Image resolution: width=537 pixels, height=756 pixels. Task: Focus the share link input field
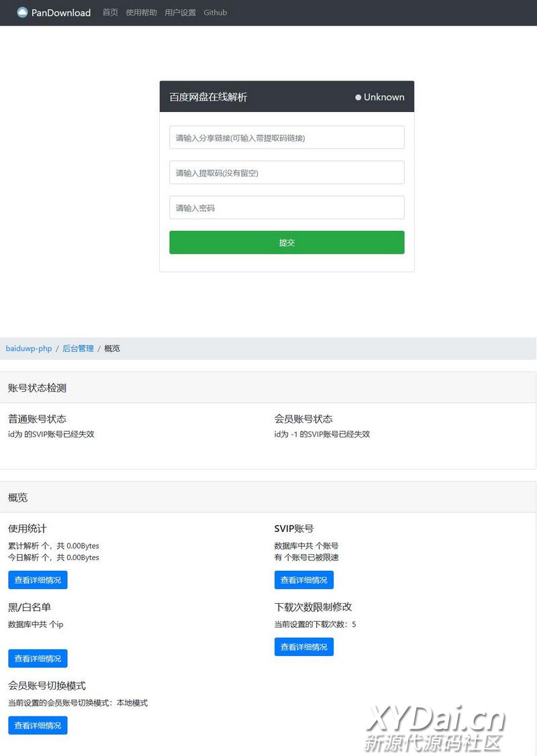(287, 138)
